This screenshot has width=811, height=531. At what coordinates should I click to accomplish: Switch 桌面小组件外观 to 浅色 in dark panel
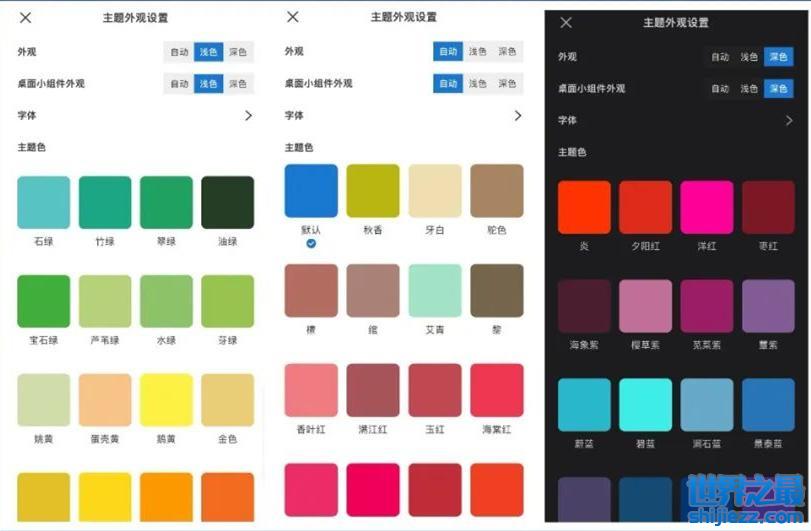tap(749, 89)
